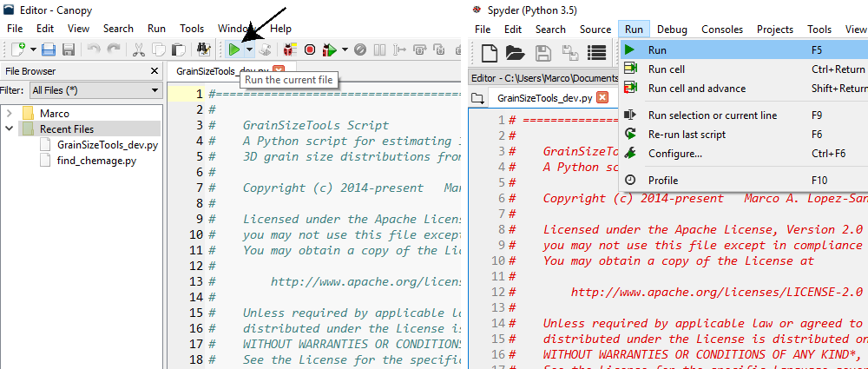Open the Search menu in Spyder
This screenshot has height=369, width=868.
[x=551, y=30]
